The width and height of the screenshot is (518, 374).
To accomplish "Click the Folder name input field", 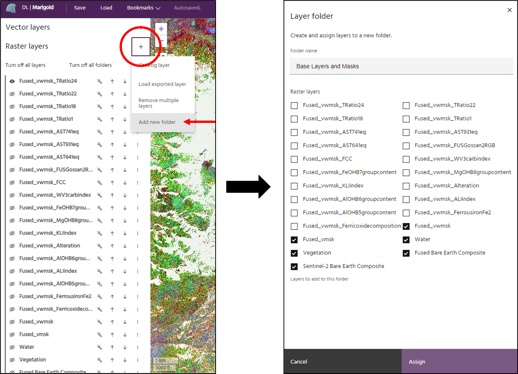I will click(x=401, y=66).
